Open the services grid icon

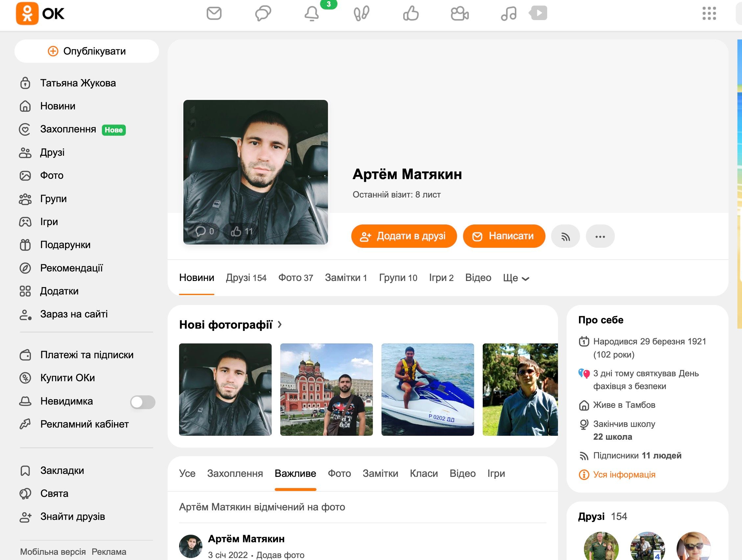click(x=709, y=14)
